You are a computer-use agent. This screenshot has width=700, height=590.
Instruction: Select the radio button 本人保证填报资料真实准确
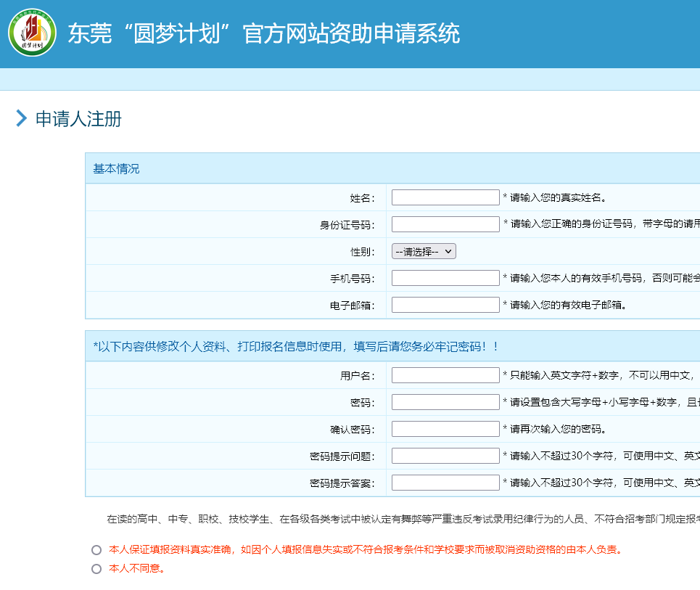(x=96, y=550)
